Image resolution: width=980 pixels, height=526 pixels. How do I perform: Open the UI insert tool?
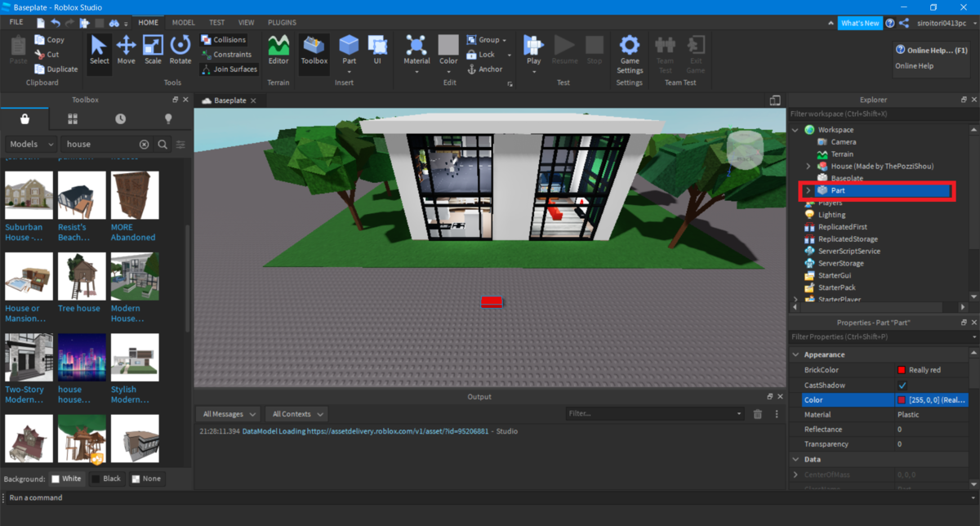[377, 50]
